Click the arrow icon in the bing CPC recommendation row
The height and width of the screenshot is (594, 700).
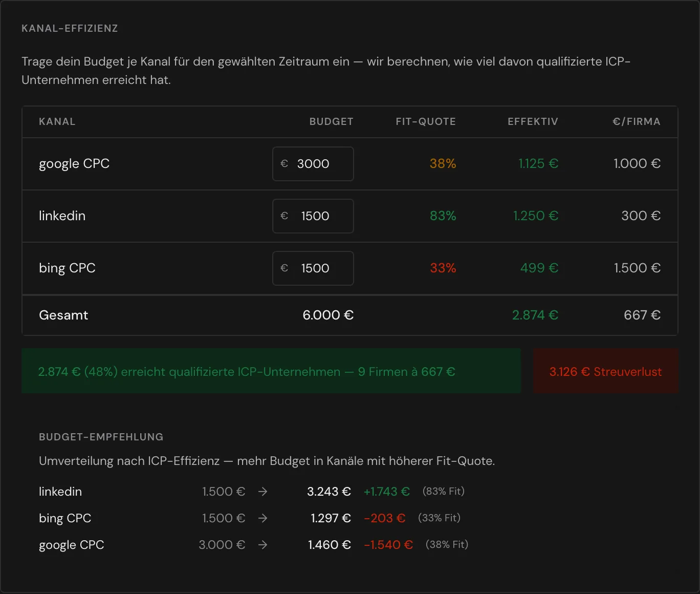[262, 518]
